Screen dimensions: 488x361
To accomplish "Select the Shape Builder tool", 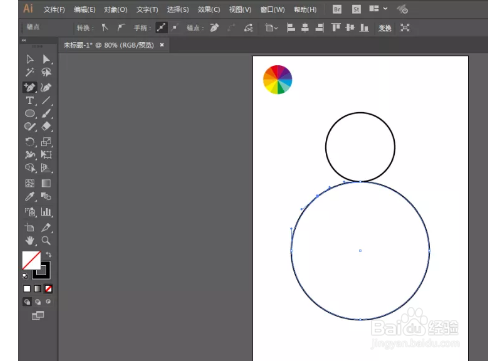I will 30,168.
